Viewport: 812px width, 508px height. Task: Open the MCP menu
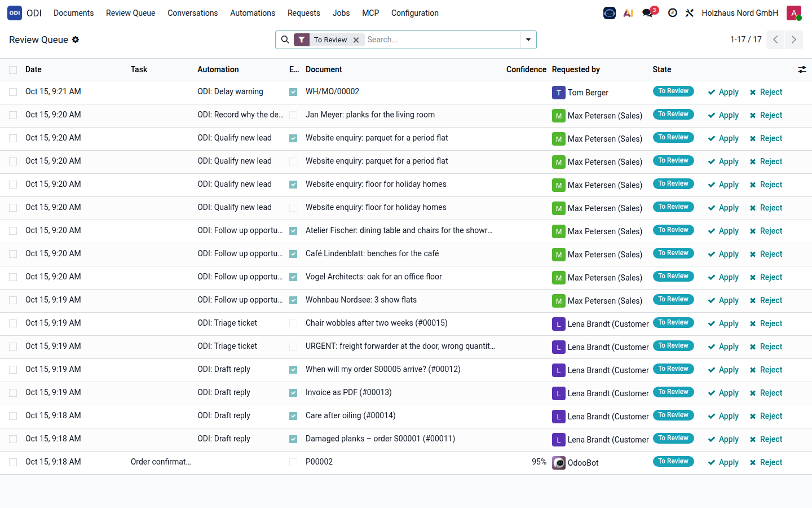pyautogui.click(x=370, y=13)
